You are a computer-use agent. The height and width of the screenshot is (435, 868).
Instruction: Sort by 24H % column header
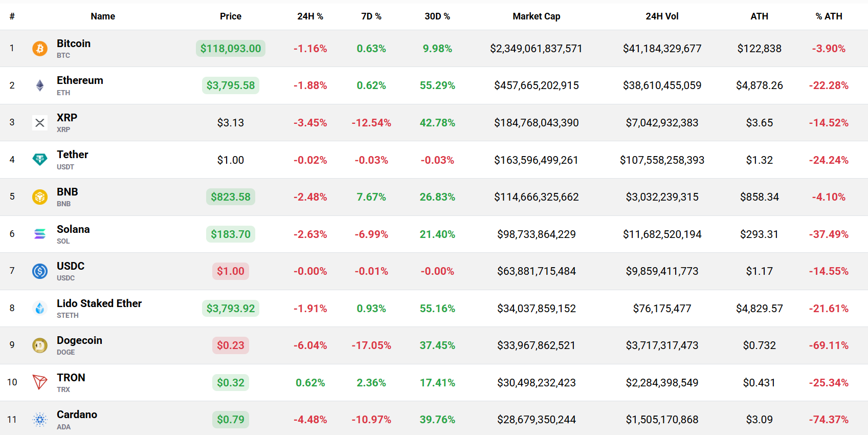point(310,16)
